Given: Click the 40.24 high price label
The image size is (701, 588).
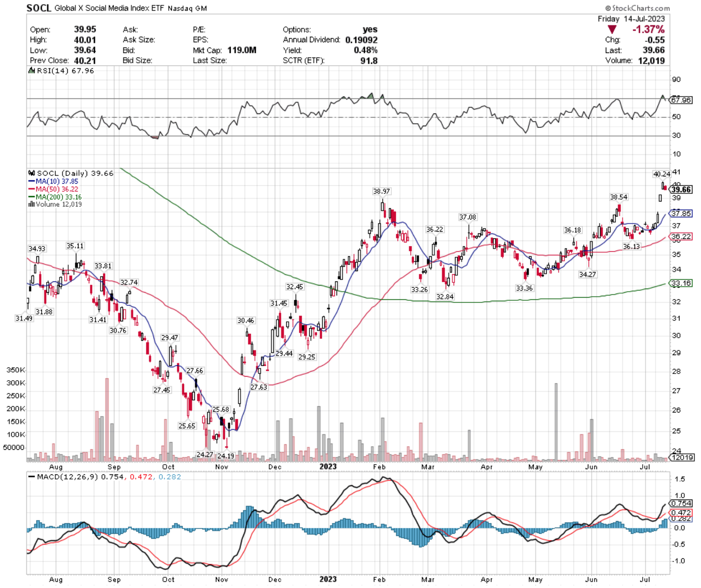Looking at the screenshot, I should pos(662,174).
